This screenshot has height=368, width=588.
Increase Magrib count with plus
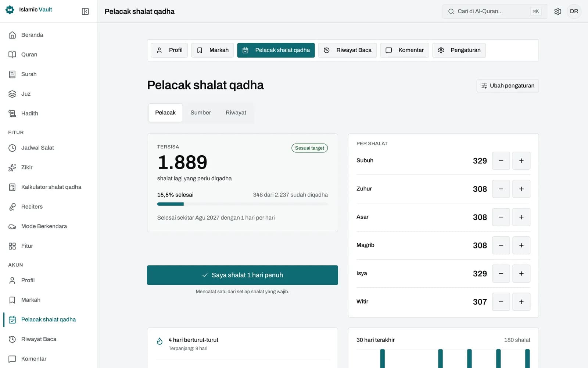(x=521, y=245)
